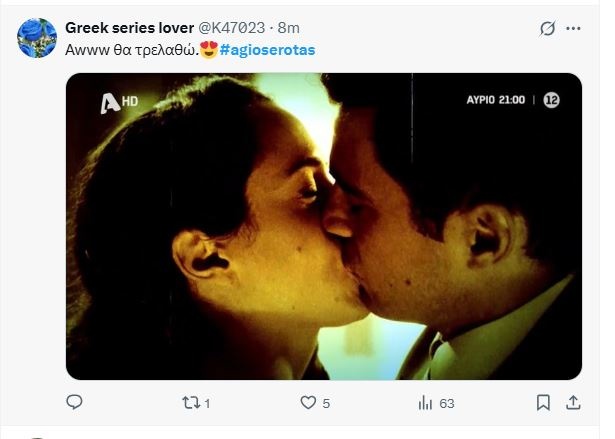Open view analytics bar chart icon
Screen dimensions: 615x439
tap(425, 402)
